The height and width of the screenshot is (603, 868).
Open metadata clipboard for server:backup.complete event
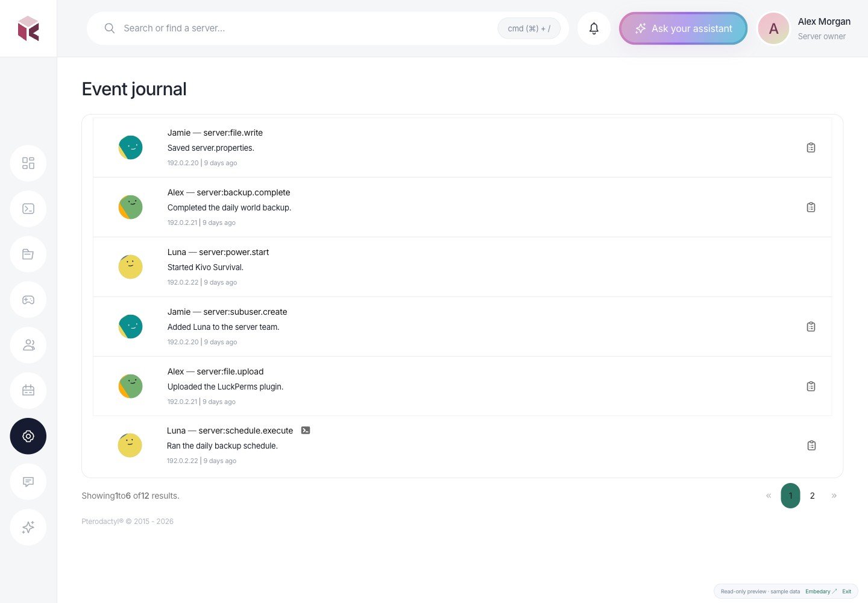tap(811, 207)
